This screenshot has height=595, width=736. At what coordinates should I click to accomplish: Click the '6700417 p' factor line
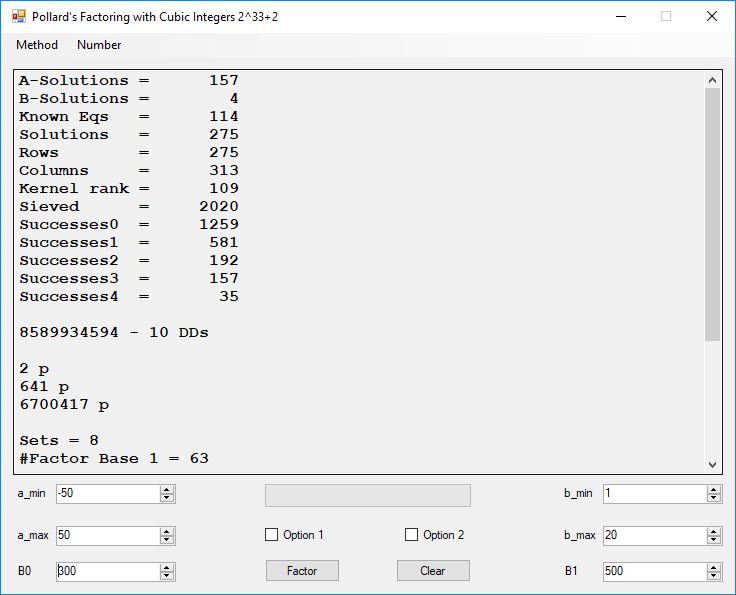pos(64,405)
